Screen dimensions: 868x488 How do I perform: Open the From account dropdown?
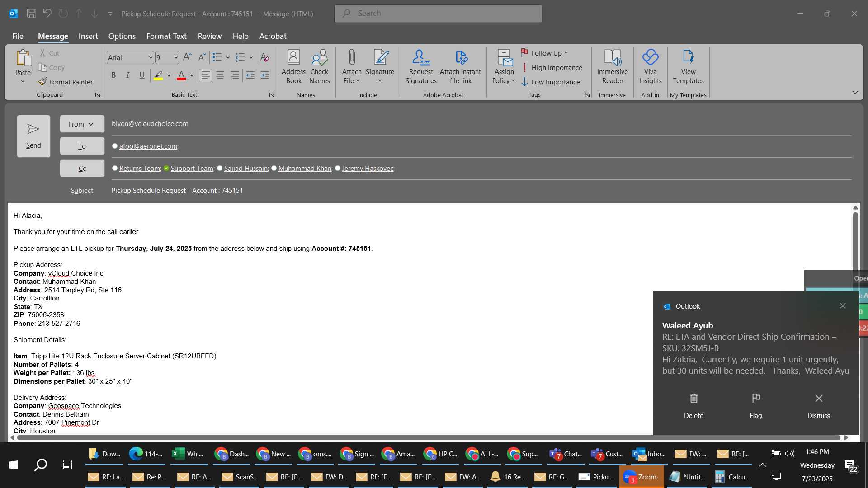[82, 124]
